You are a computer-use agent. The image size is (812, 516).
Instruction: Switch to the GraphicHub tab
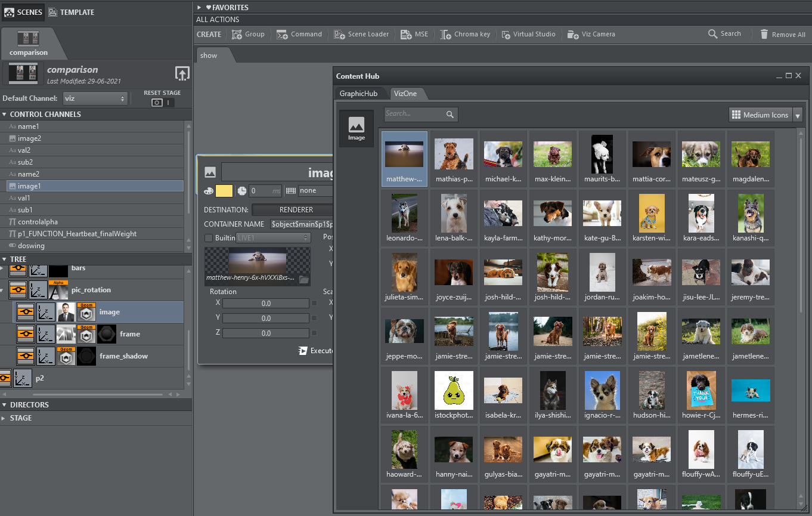coord(358,94)
